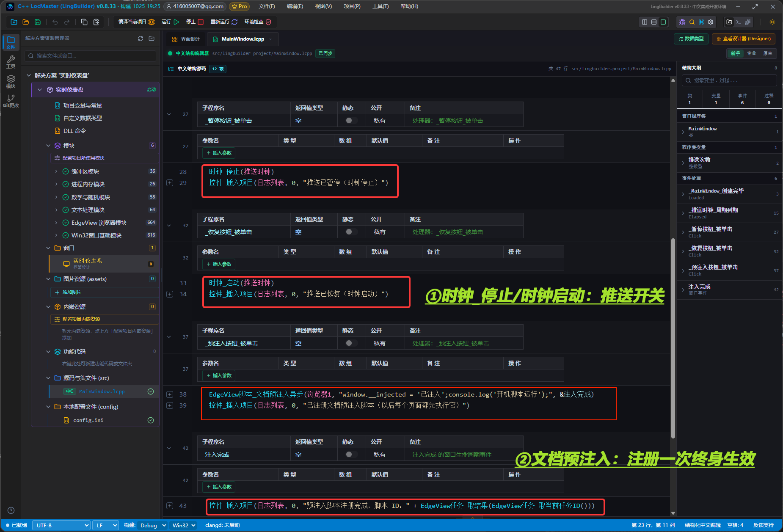Open the 模块 sidebar panel

tap(11, 81)
